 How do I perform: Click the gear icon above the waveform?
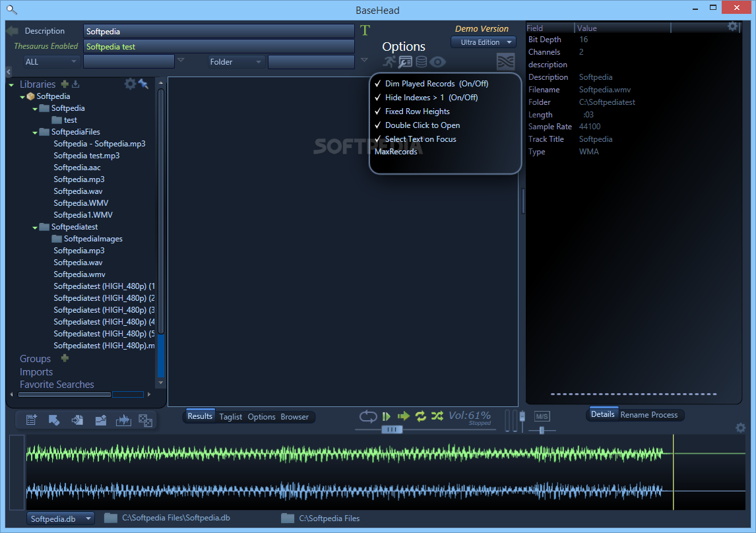(741, 427)
